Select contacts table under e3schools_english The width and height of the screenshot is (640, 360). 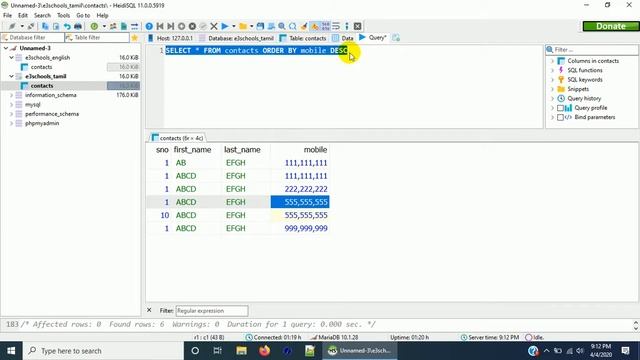41,67
